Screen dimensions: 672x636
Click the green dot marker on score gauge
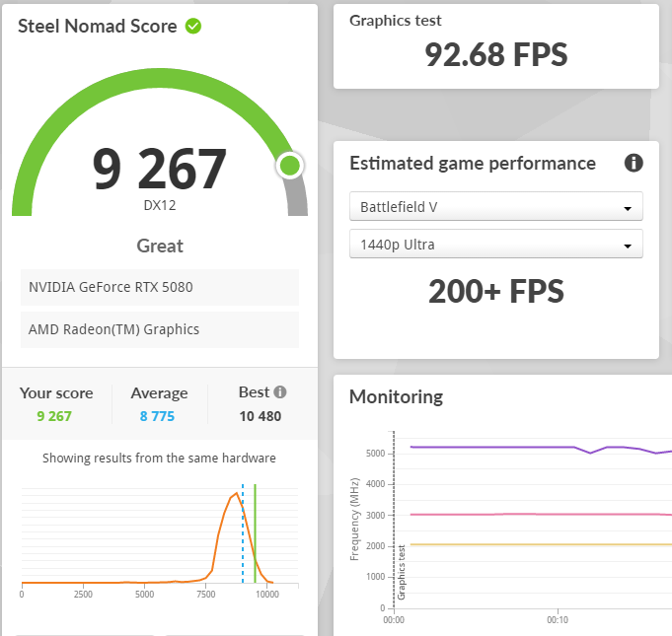(289, 166)
